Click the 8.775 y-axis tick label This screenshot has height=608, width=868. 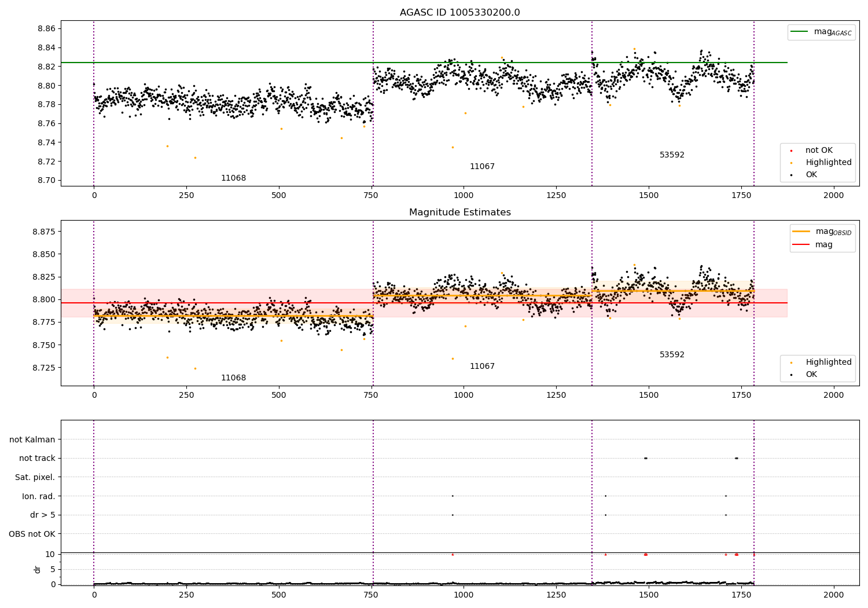[x=44, y=323]
